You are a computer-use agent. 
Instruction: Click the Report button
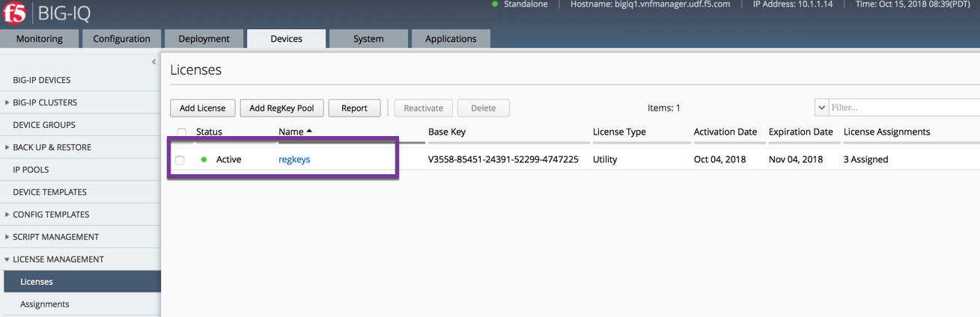[x=354, y=108]
